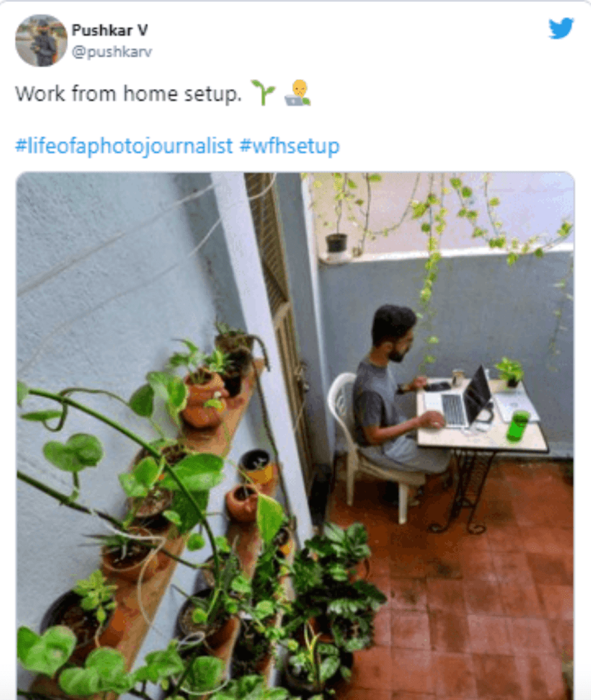Click the seedling emoji in the tweet
Image resolution: width=591 pixels, height=700 pixels.
263,92
